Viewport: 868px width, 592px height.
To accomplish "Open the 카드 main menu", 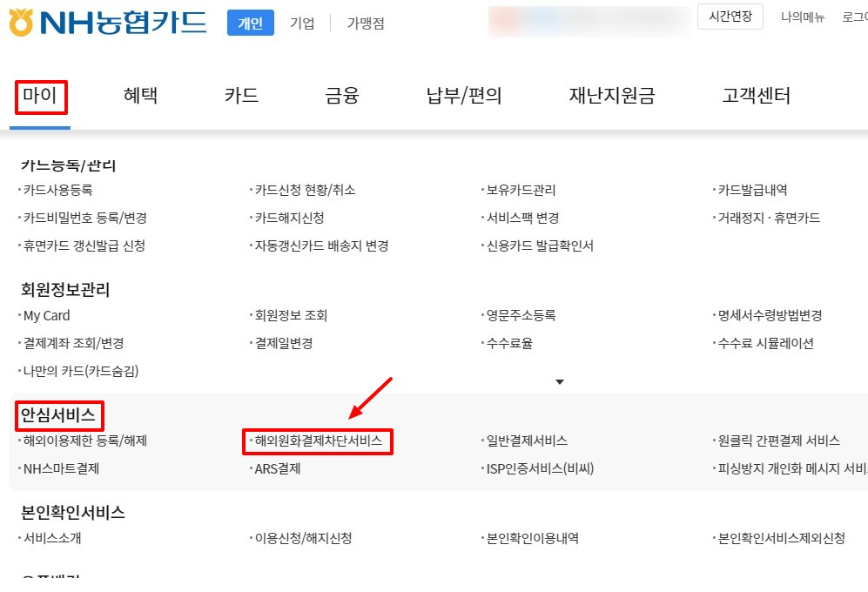I will [241, 95].
